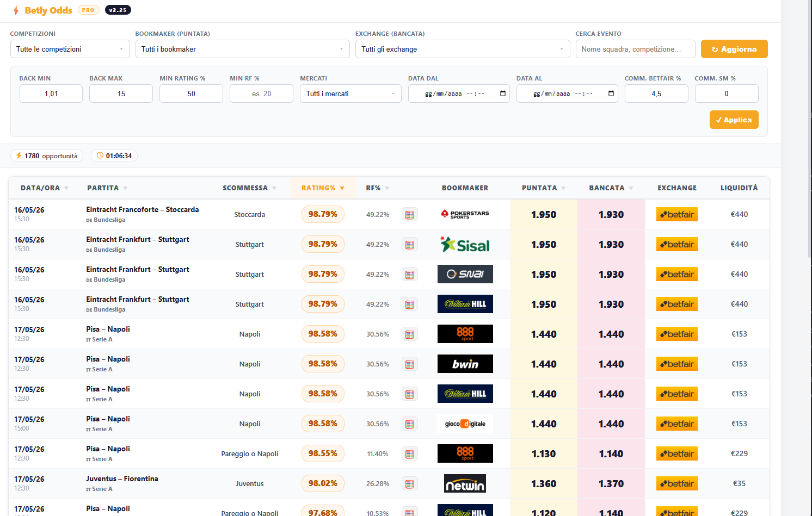Focus the Back Max input field
This screenshot has height=516, width=812.
point(121,94)
